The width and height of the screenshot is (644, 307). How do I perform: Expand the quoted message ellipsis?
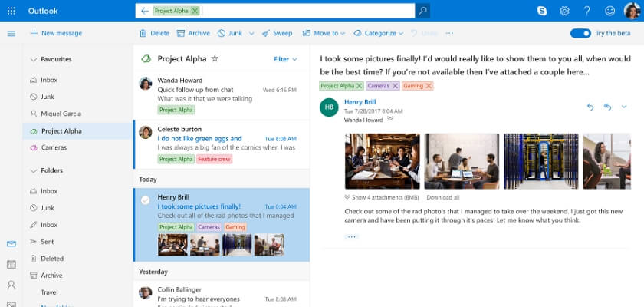(352, 236)
